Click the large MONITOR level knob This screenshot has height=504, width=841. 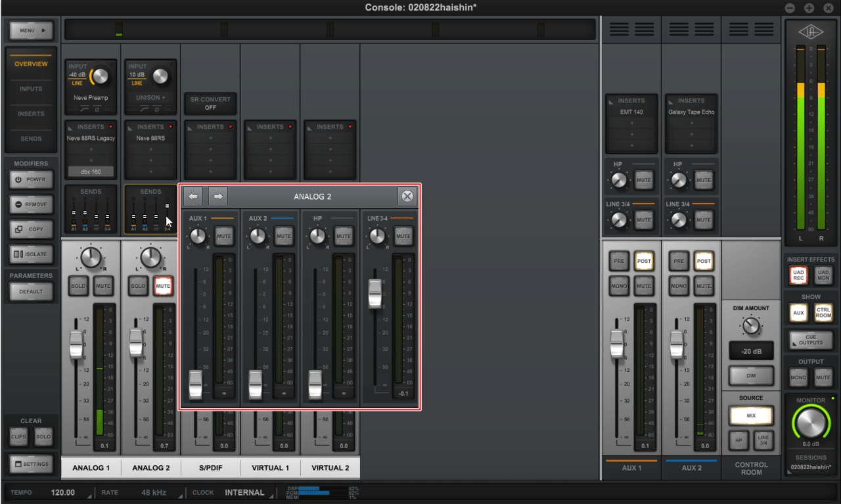coord(811,423)
